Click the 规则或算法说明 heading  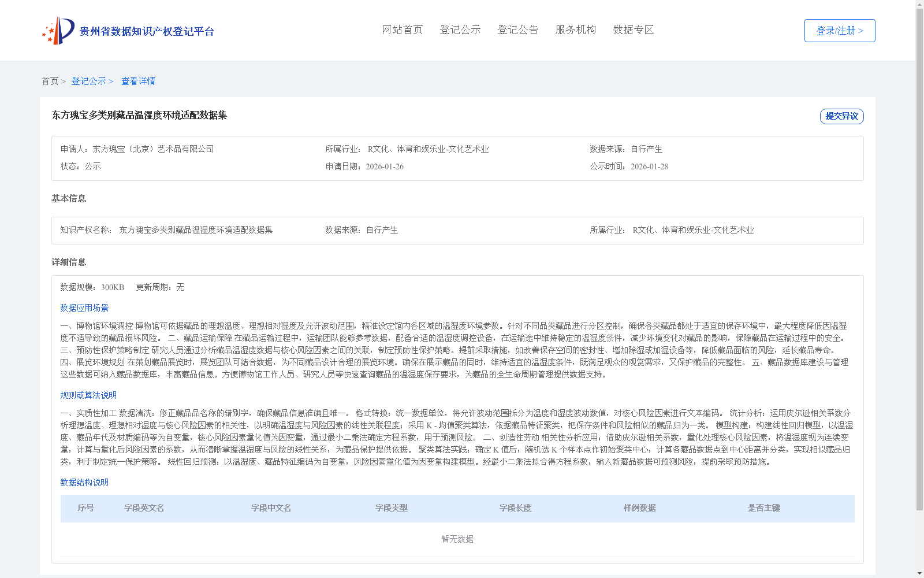(x=88, y=395)
